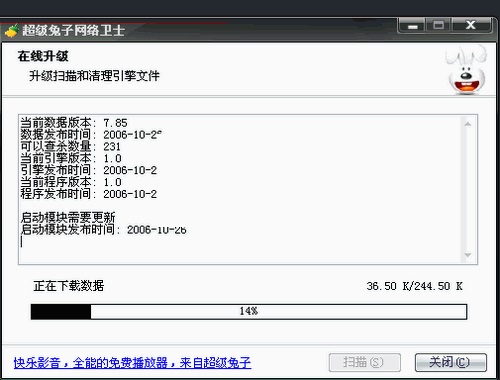Image resolution: width=500 pixels, height=380 pixels.
Task: Click the 升级扫描和清理引擎文件 subtitle
Action: (x=94, y=76)
